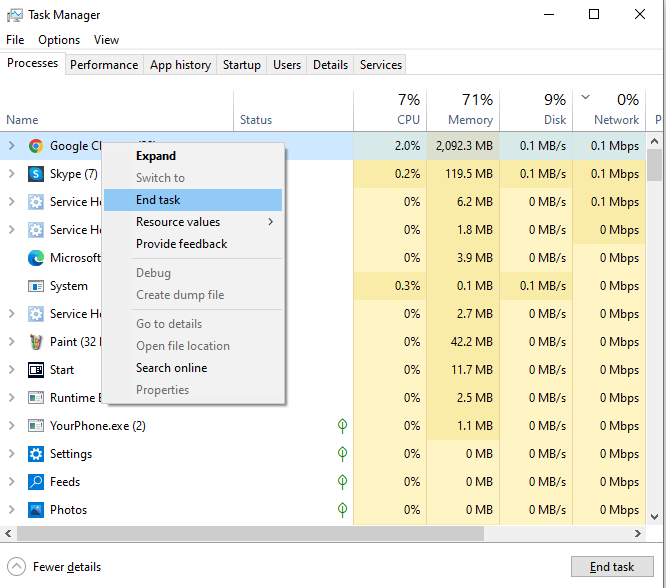
Task: Expand the Settings process group
Action: point(11,454)
